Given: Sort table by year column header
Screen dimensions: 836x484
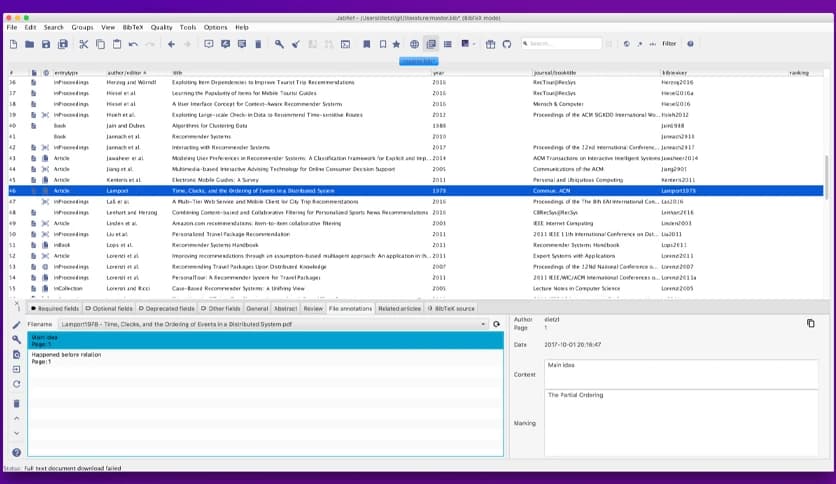Looking at the screenshot, I should click(x=438, y=73).
